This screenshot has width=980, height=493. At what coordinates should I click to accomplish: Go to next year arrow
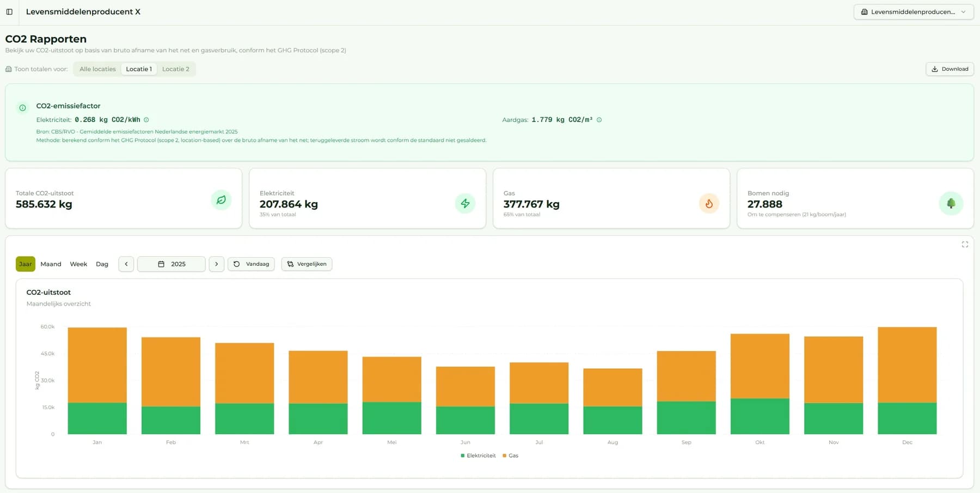[x=217, y=264]
